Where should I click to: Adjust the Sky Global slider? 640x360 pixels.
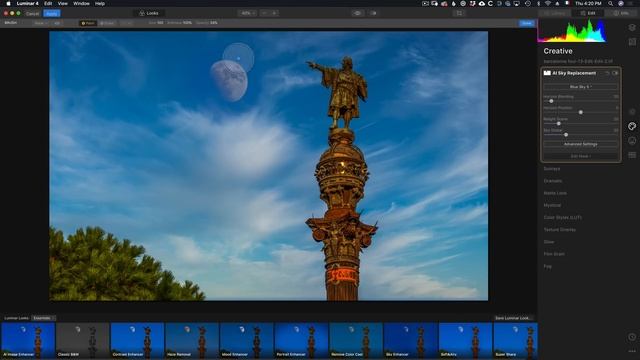pos(566,134)
